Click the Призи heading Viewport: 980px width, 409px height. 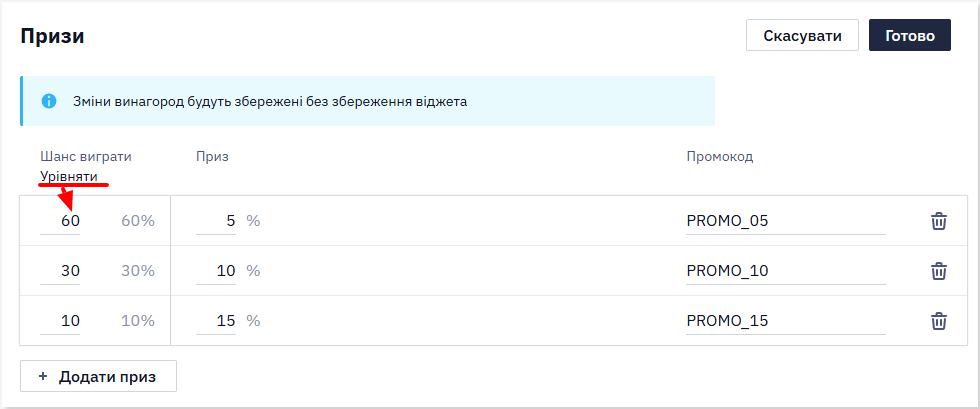(x=52, y=36)
